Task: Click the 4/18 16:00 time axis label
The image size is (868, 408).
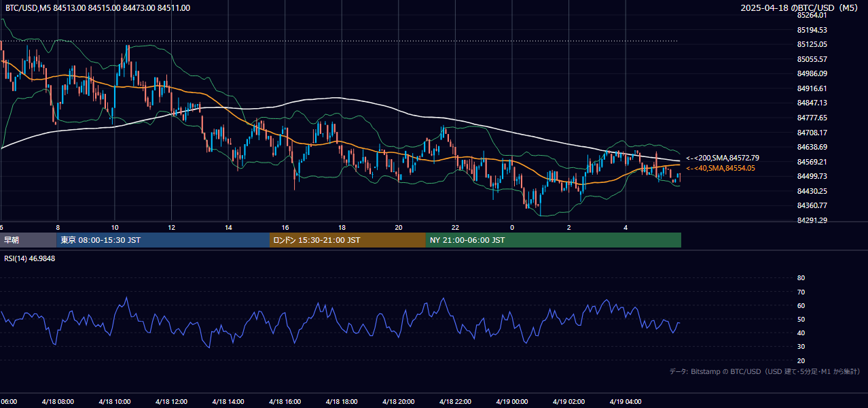Action: pyautogui.click(x=285, y=401)
